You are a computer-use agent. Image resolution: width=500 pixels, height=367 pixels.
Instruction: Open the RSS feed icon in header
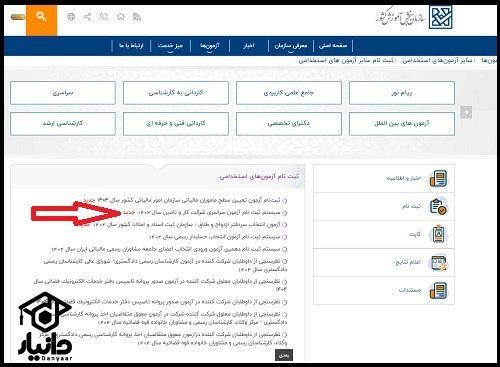coord(137,17)
